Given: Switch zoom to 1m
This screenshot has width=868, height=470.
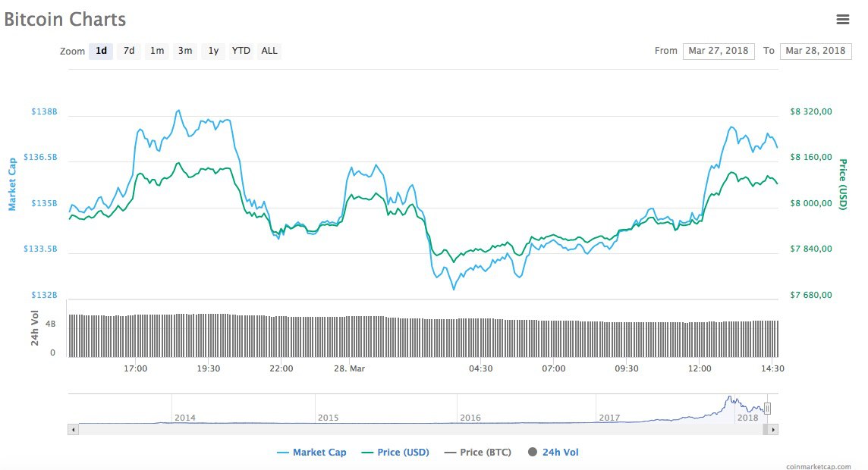Looking at the screenshot, I should [157, 51].
